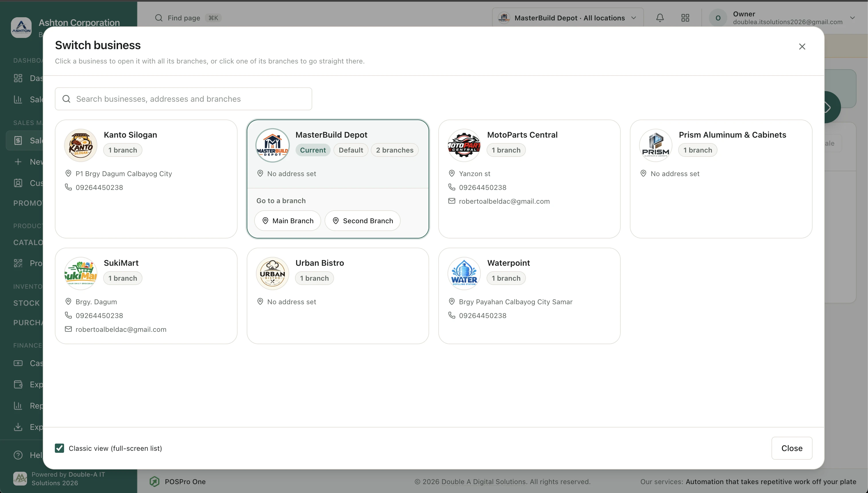868x493 pixels.
Task: Select Prism Aluminum & Cabinets business name
Action: 732,135
